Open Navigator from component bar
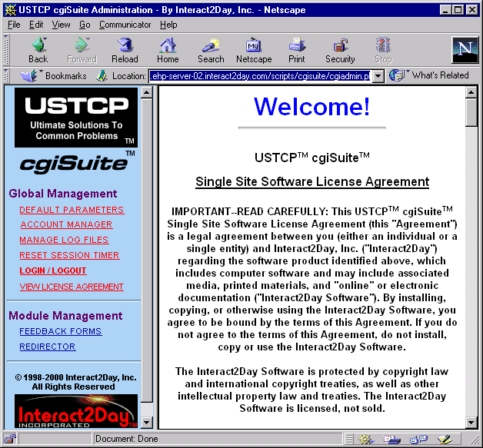Screen dimensions: 483x448 pyautogui.click(x=366, y=439)
